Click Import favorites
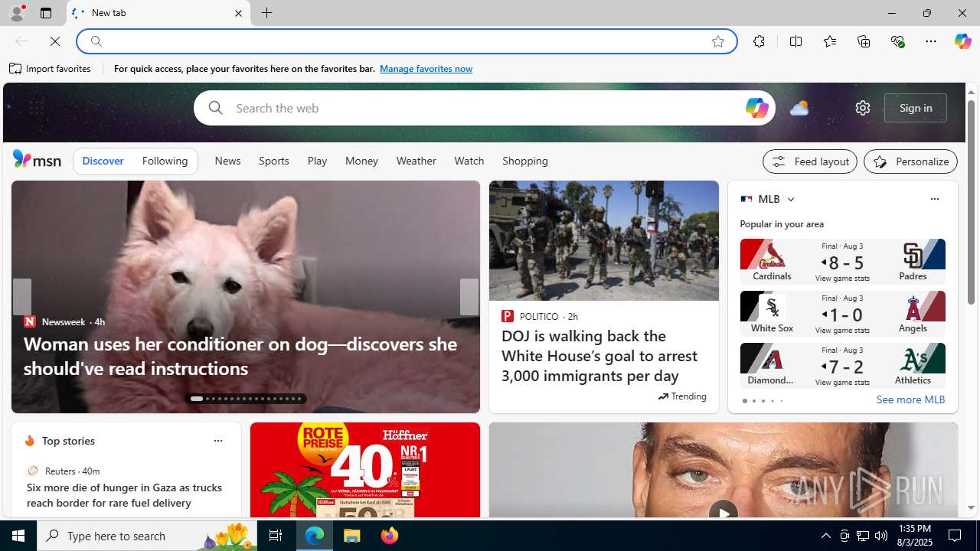This screenshot has height=551, width=980. coord(51,69)
